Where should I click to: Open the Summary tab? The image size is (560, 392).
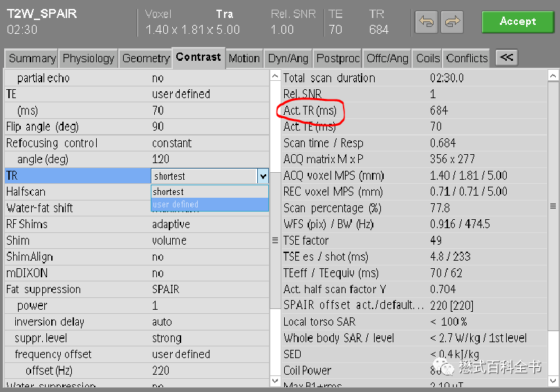32,59
